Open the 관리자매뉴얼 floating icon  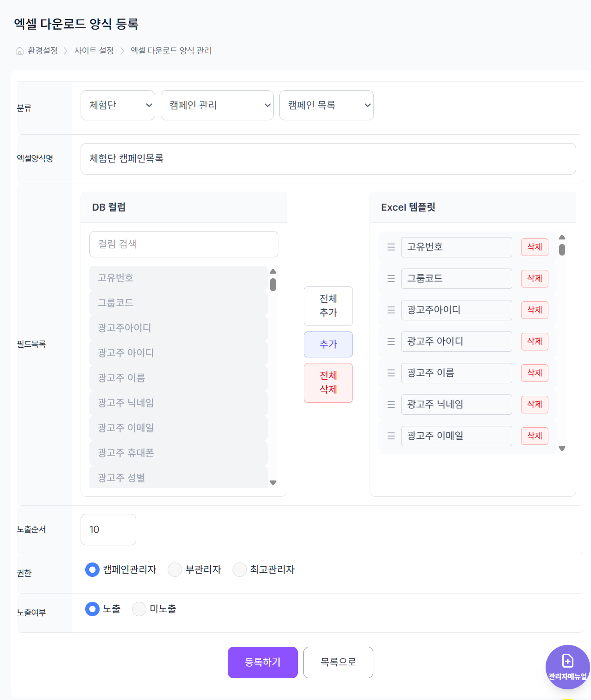point(567,667)
